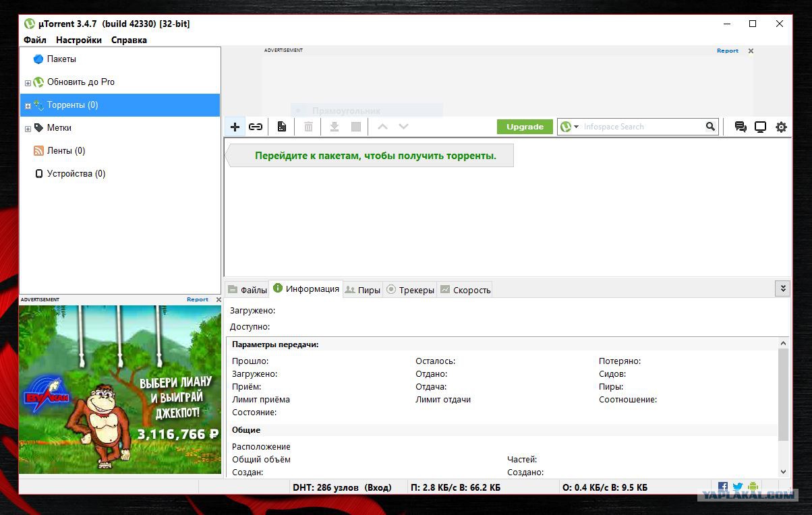Click the monkey jackpot advertisement image
Image resolution: width=812 pixels, height=515 pixels.
point(120,389)
